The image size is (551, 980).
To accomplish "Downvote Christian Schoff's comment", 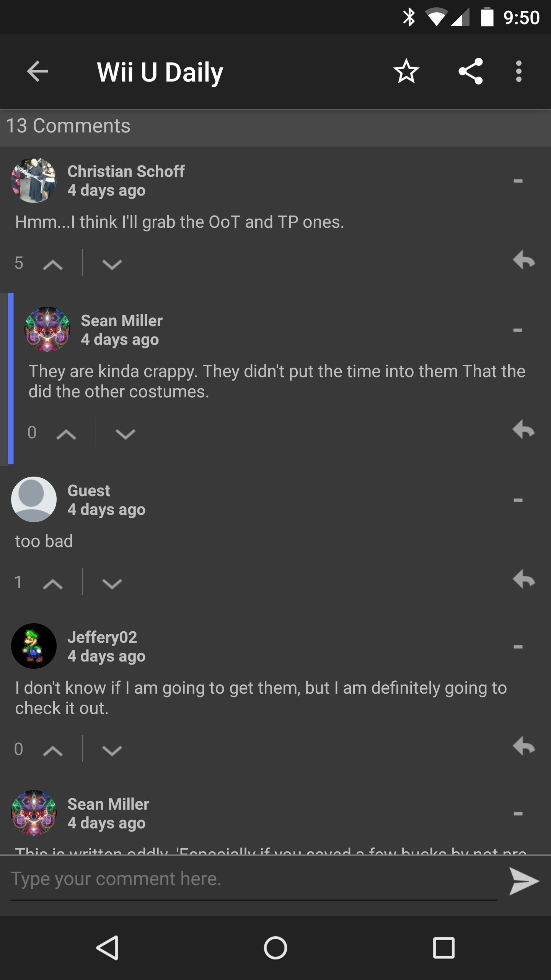I will 112,264.
